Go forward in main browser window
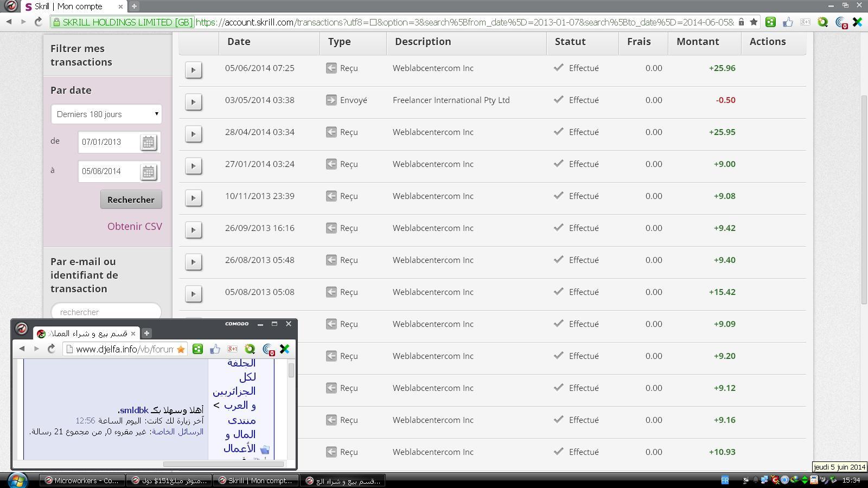 (23, 22)
